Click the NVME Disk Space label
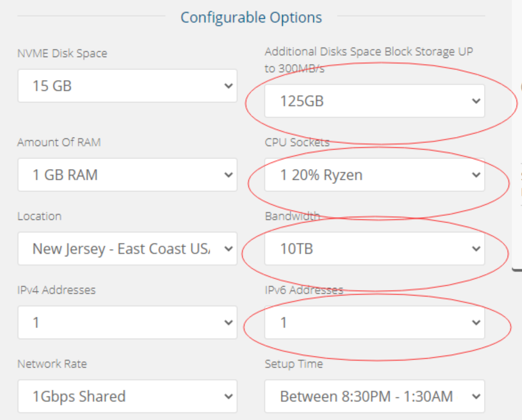The width and height of the screenshot is (522, 420). [62, 53]
